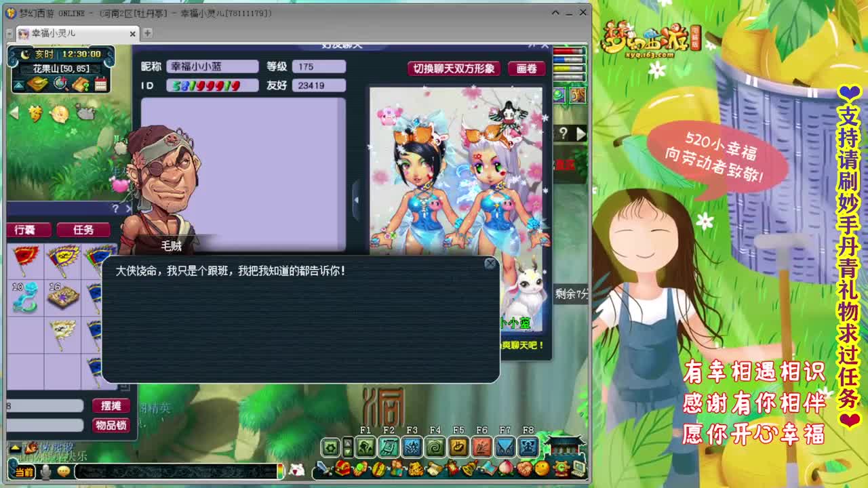Activate the F2 scroll skill shortcut

point(389,447)
